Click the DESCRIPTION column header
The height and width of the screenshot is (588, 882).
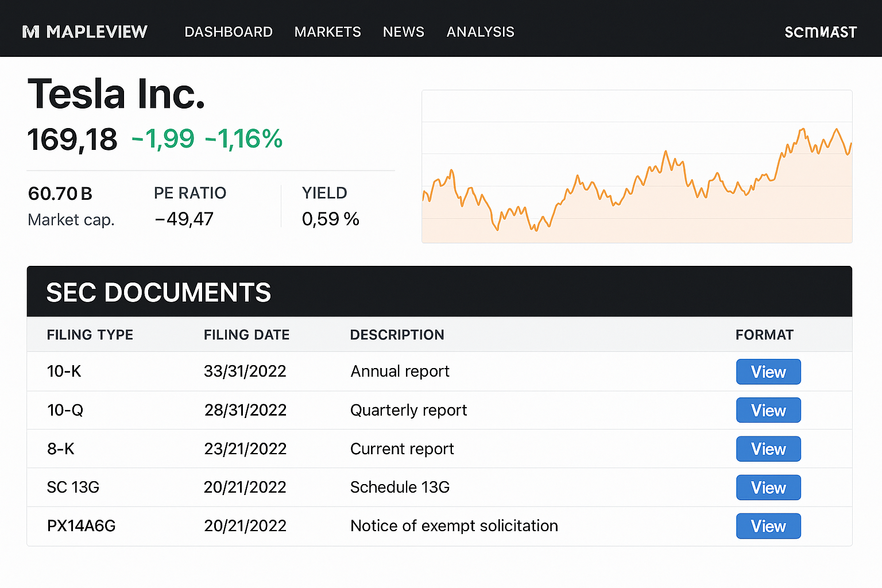[x=397, y=335]
